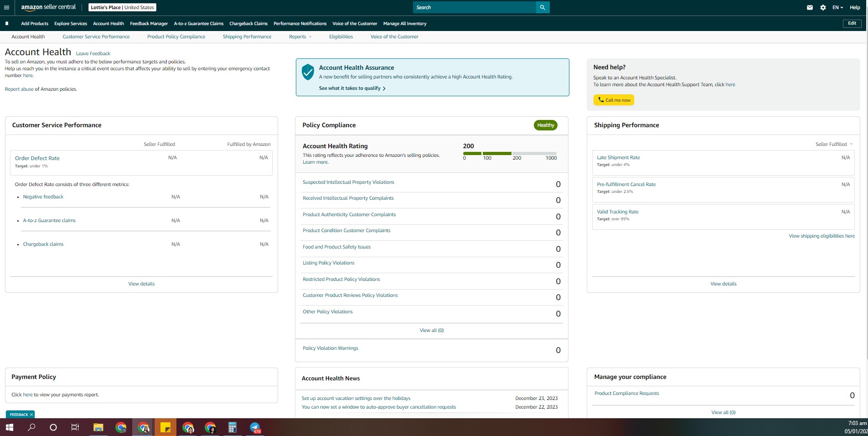The height and width of the screenshot is (436, 868).
Task: Click inside the top Search field
Action: [475, 7]
